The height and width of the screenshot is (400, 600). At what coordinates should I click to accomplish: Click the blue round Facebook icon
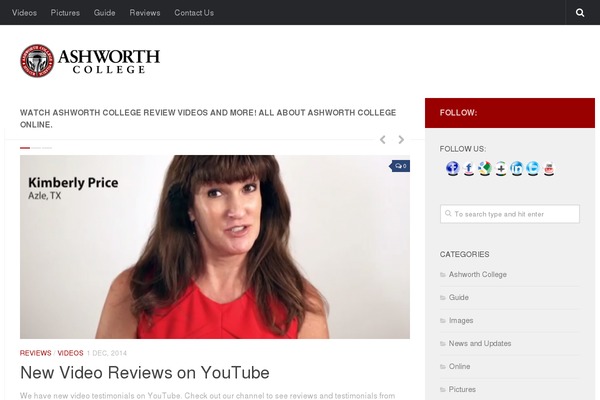452,168
